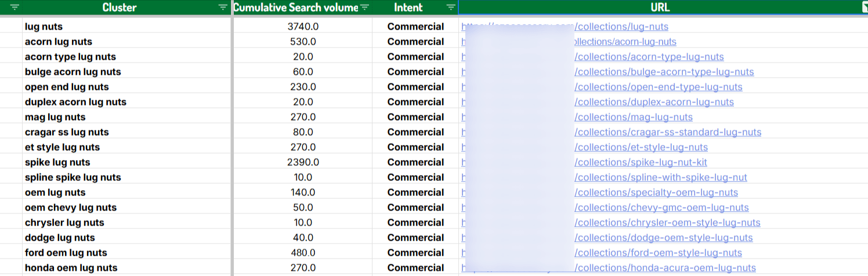Viewport: 868px width, 276px height.
Task: Open the filter icon in the leftmost column
Action: point(15,8)
